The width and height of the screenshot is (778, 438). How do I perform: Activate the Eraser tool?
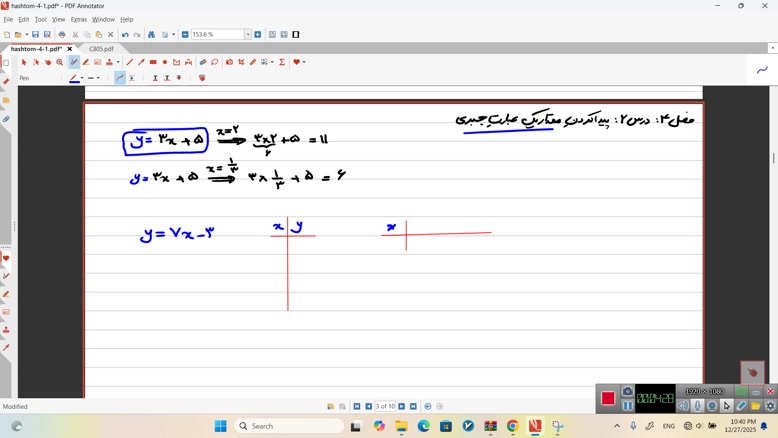tap(252, 62)
